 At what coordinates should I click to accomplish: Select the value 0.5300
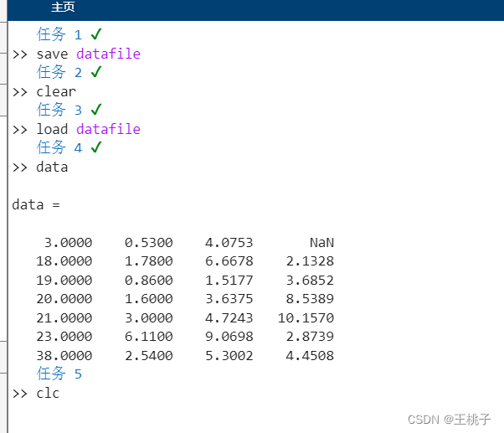tap(149, 242)
